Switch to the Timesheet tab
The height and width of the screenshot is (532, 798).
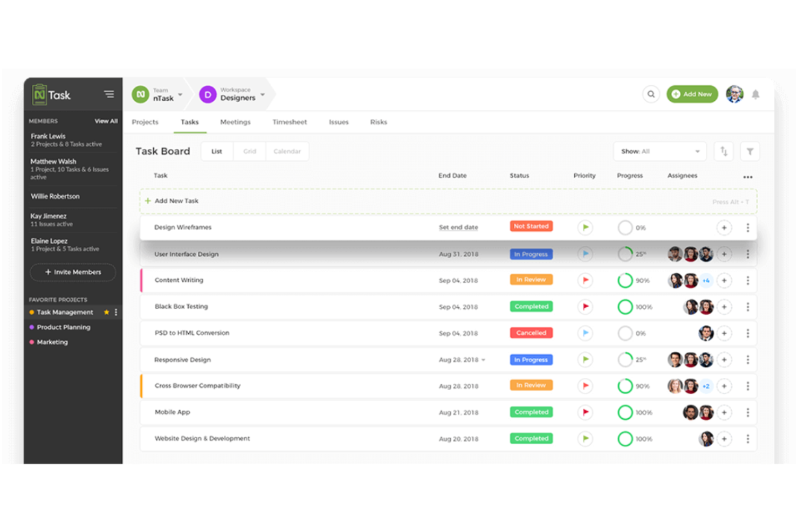[x=290, y=122]
